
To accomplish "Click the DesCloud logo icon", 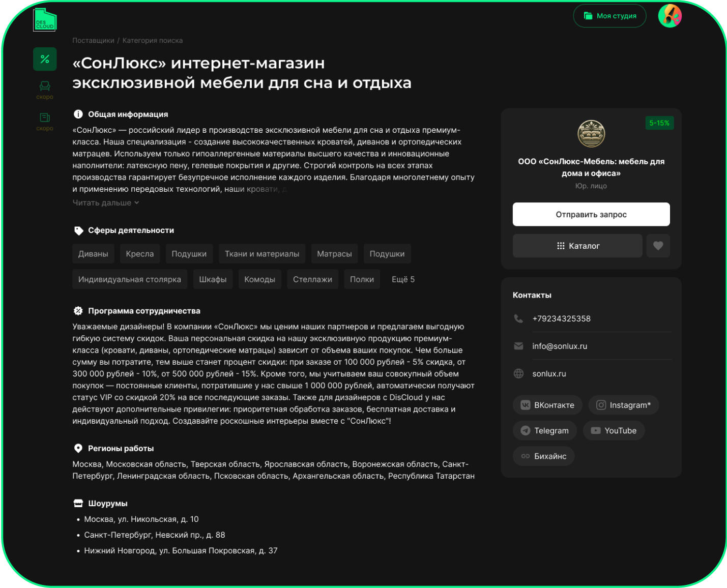I will 45,20.
